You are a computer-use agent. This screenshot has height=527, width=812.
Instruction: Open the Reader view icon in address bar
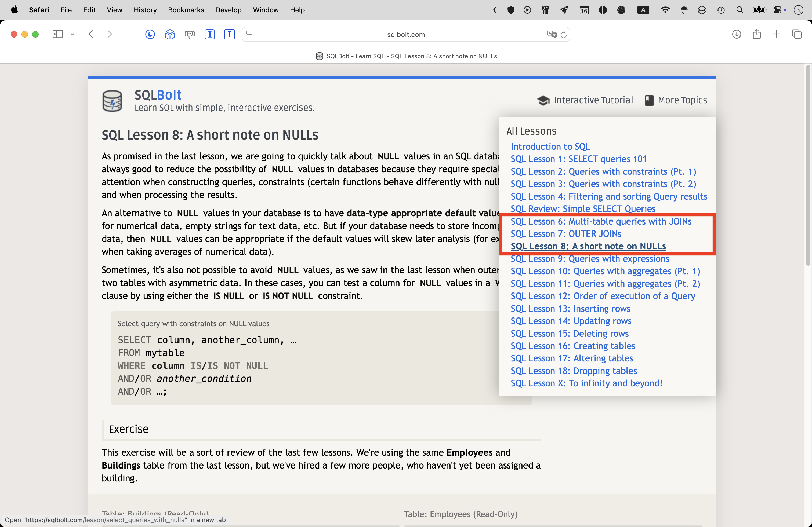tap(249, 34)
